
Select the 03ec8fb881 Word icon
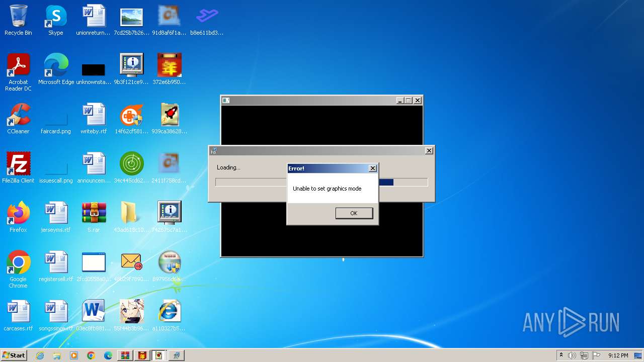pyautogui.click(x=94, y=316)
